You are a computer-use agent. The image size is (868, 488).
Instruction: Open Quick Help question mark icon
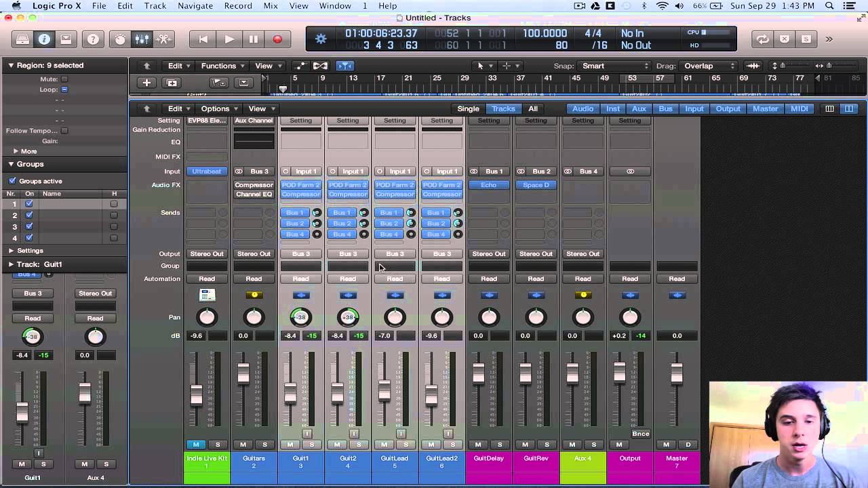coord(93,39)
